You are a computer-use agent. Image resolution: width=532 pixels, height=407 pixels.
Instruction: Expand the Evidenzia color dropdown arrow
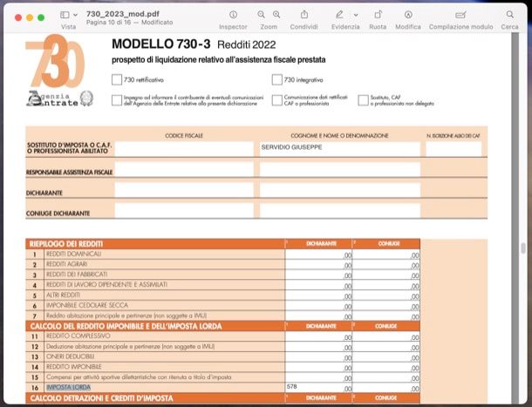(x=356, y=15)
